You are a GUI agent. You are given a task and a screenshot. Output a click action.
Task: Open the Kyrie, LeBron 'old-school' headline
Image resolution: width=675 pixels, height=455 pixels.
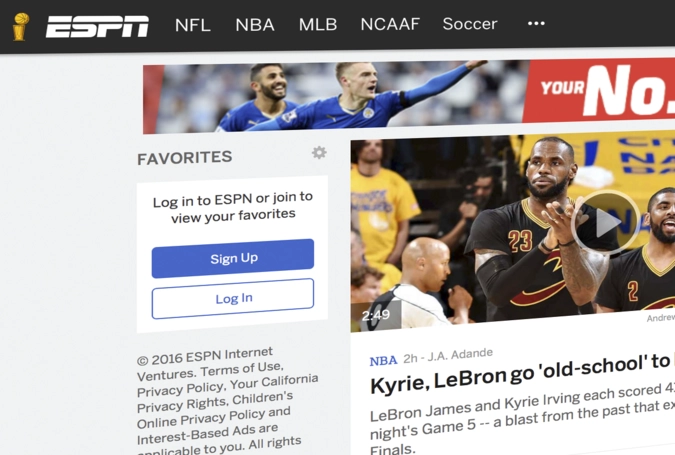click(x=521, y=374)
